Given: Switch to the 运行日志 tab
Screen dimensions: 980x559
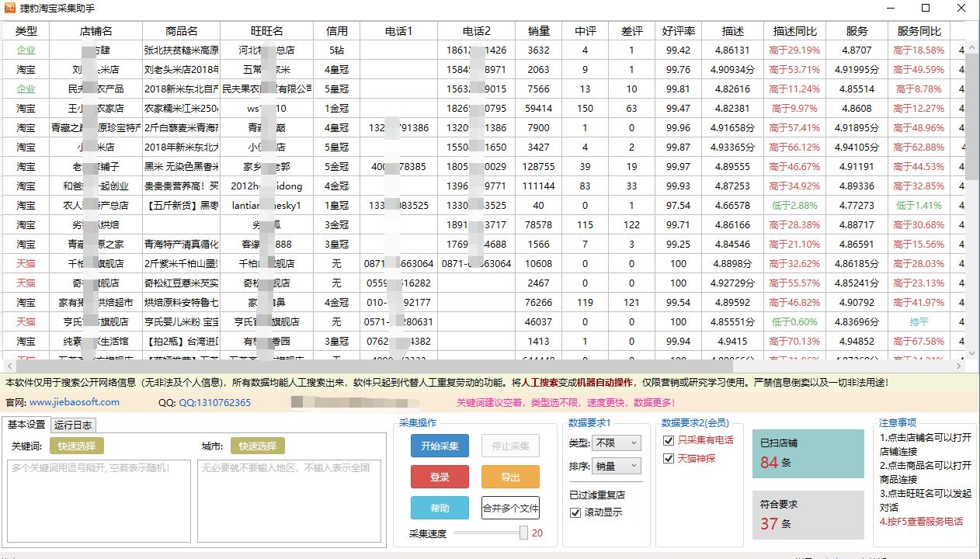Looking at the screenshot, I should [73, 425].
